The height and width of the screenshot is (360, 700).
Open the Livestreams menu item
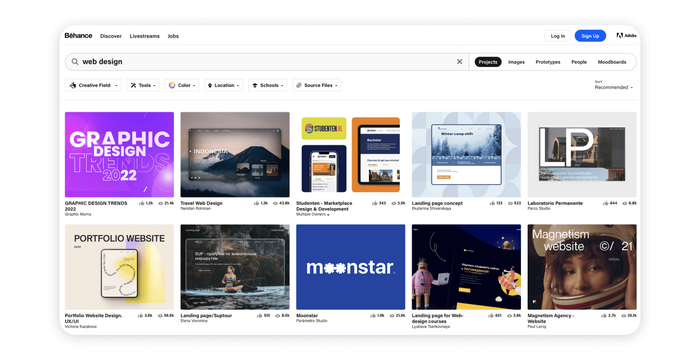(144, 36)
